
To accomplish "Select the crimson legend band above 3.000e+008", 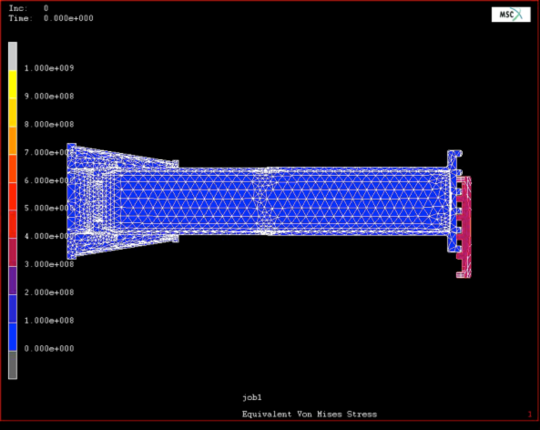I will (x=12, y=253).
